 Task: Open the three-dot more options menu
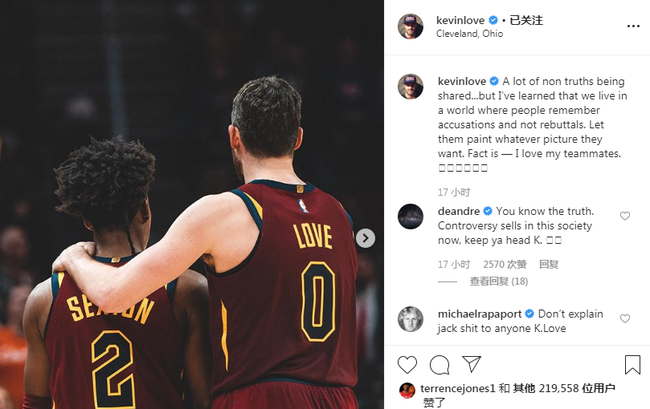click(633, 26)
